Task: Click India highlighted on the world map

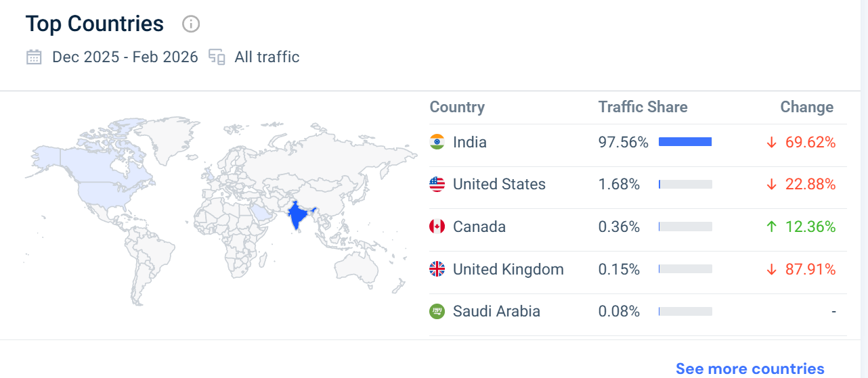Action: click(x=297, y=216)
